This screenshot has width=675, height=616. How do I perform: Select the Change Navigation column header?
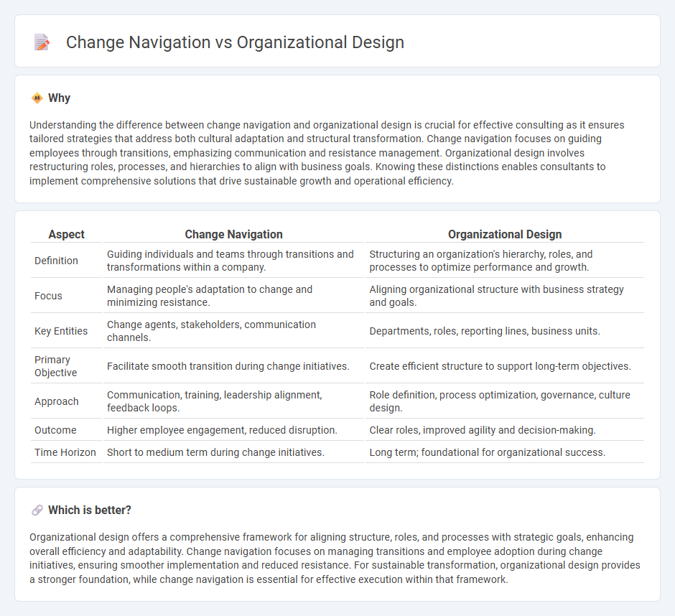point(233,234)
